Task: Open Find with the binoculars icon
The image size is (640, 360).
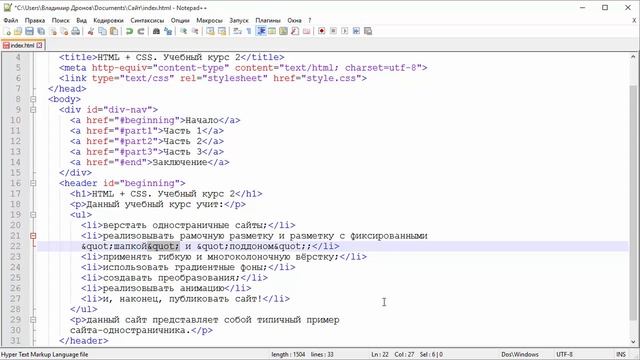Action: click(156, 31)
